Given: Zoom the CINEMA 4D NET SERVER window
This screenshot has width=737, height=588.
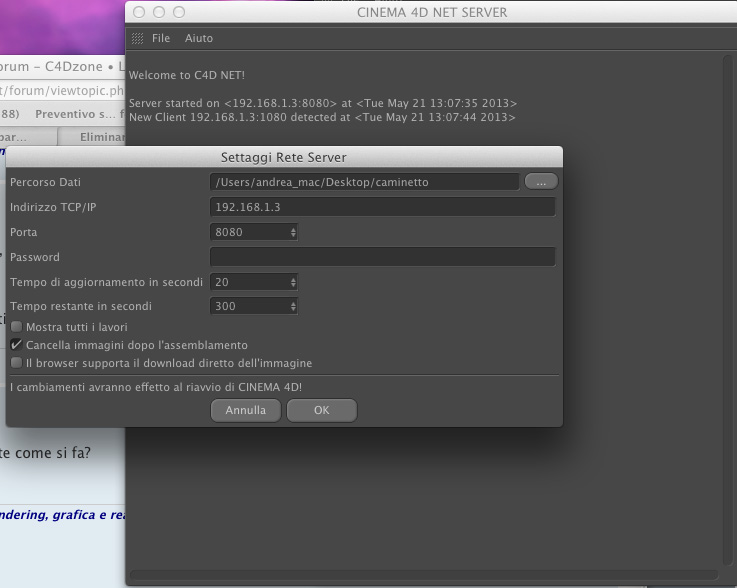Looking at the screenshot, I should coord(179,12).
